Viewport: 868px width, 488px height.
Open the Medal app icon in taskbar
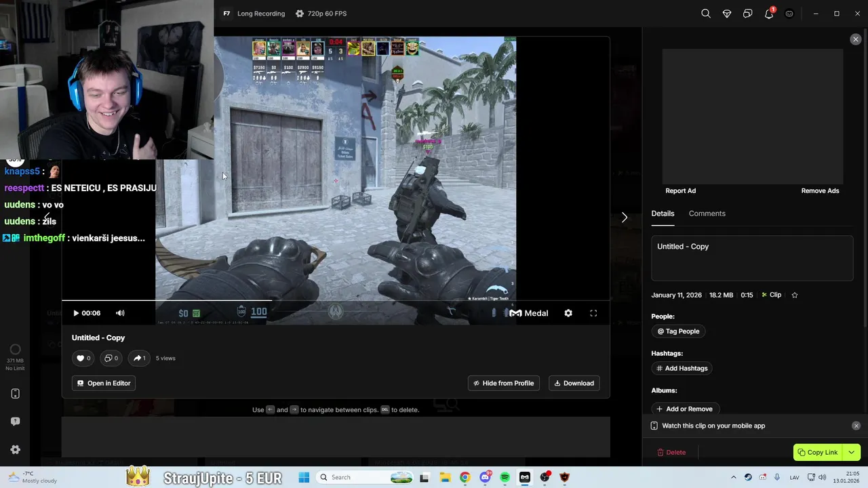click(524, 477)
